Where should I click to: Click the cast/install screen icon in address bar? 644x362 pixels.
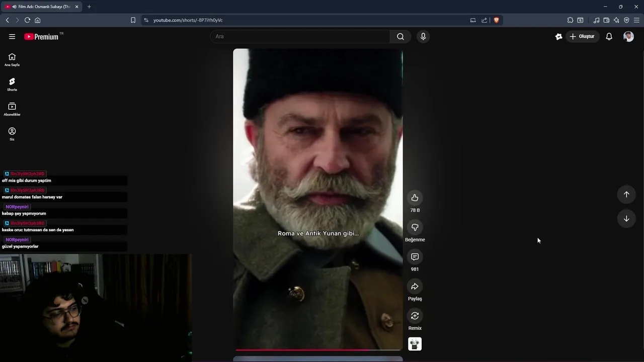click(x=473, y=20)
